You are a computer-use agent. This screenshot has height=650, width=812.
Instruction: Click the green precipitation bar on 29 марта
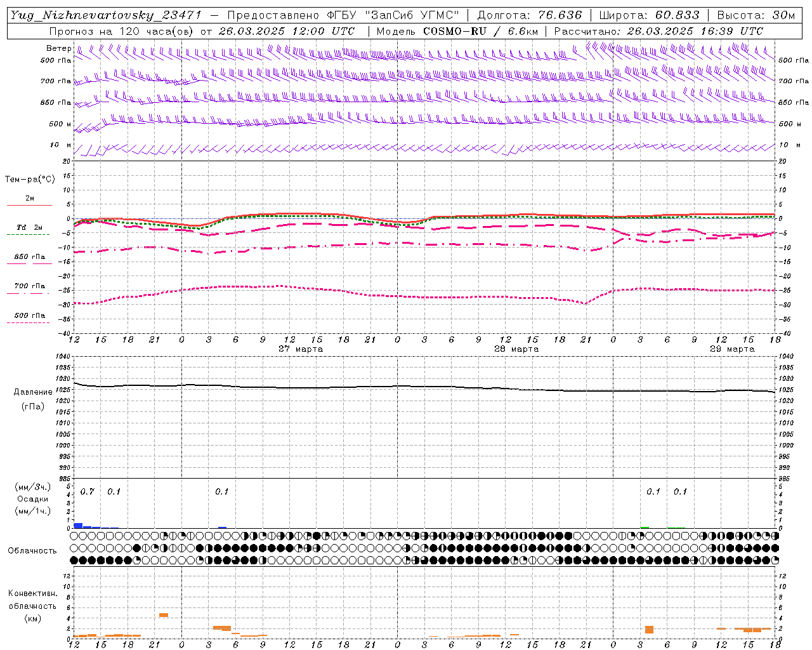[x=645, y=527]
